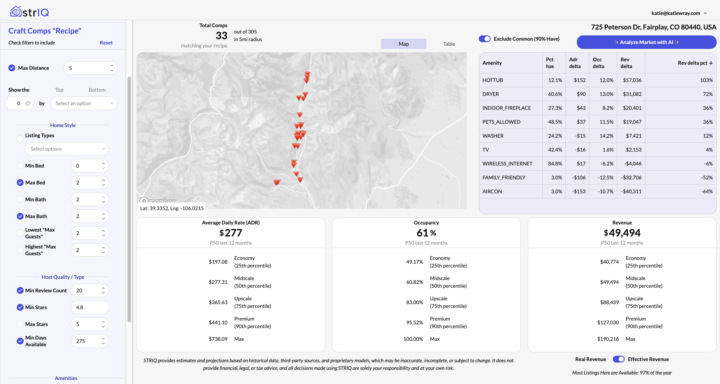This screenshot has width=720, height=384.
Task: Switch to the Table view tab
Action: (x=449, y=44)
